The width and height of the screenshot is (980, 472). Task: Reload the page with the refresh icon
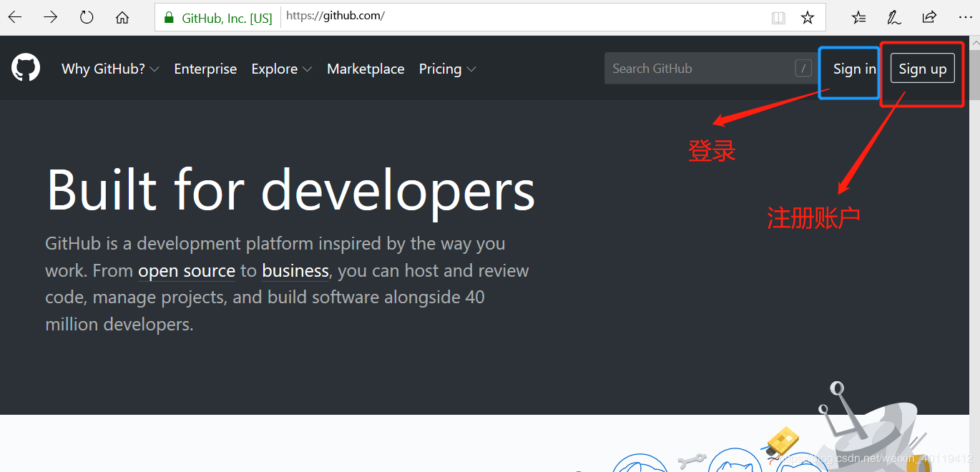87,17
